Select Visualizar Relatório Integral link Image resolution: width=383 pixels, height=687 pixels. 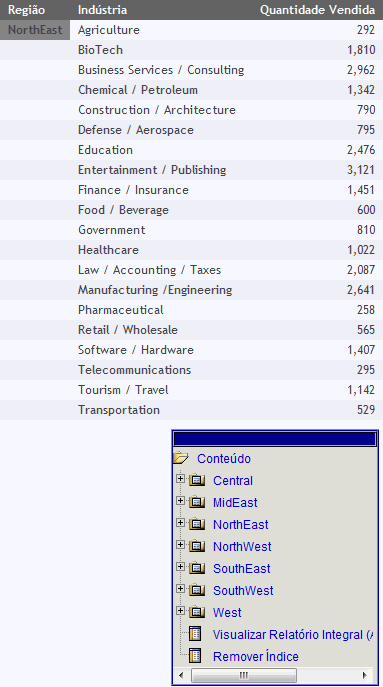click(293, 634)
